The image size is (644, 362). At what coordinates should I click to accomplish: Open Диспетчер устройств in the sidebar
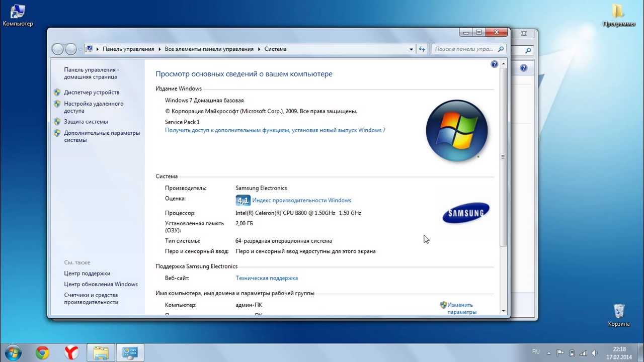click(x=92, y=93)
